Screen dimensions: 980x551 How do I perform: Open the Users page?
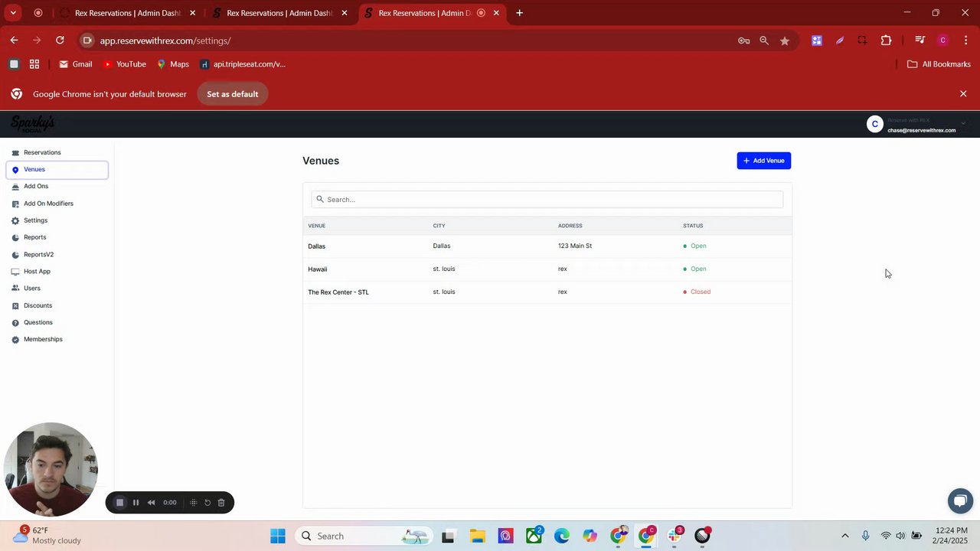pyautogui.click(x=32, y=289)
